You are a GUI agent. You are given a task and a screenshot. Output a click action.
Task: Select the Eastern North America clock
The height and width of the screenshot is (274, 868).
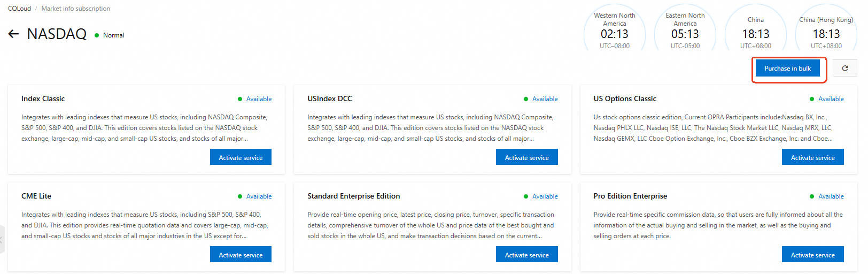[685, 29]
